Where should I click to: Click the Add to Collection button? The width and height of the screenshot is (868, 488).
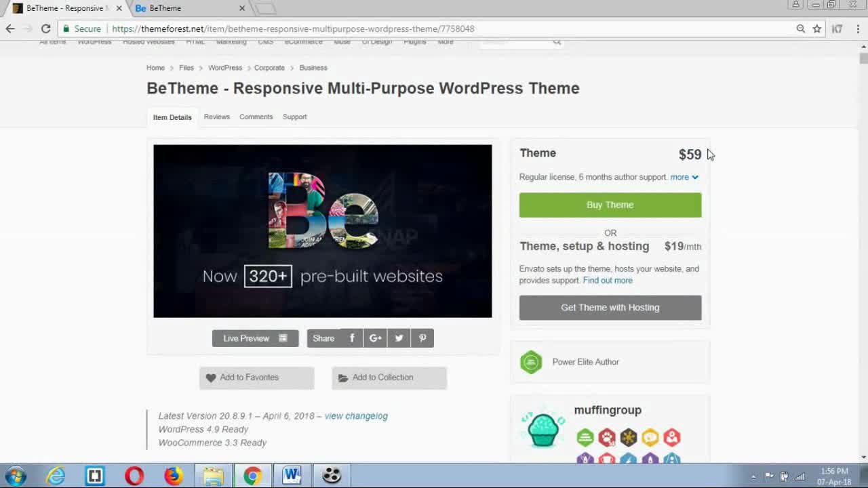pyautogui.click(x=389, y=378)
